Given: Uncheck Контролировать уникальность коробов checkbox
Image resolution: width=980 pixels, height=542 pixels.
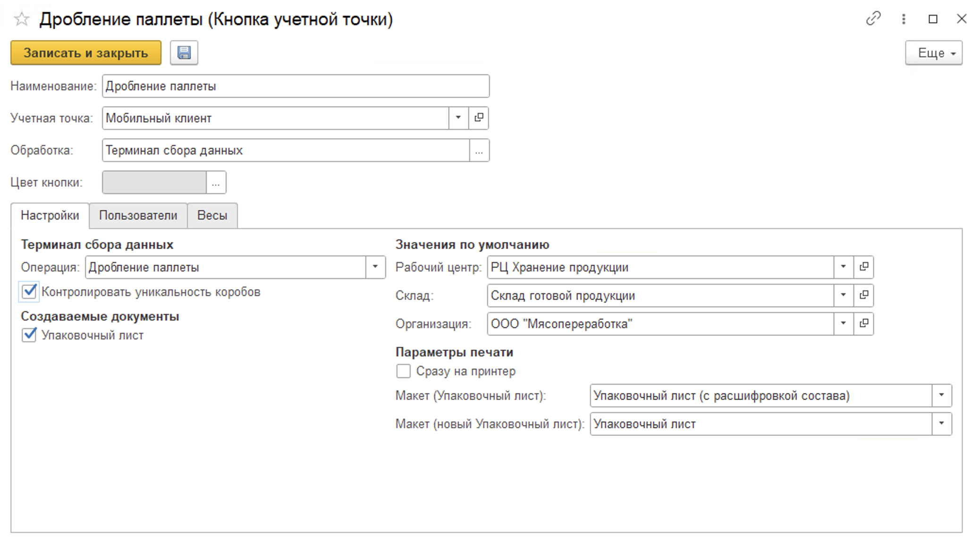Looking at the screenshot, I should 29,292.
